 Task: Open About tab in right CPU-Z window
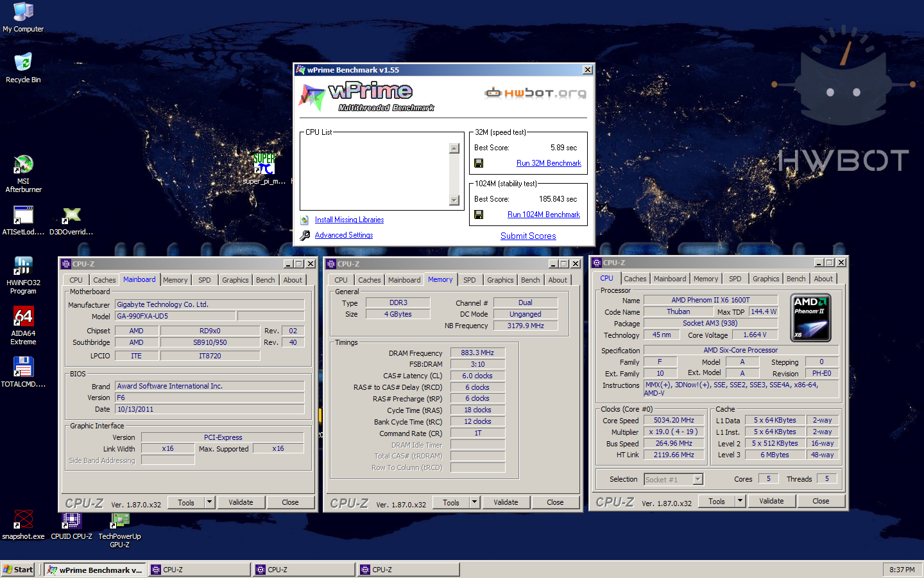[x=823, y=279]
